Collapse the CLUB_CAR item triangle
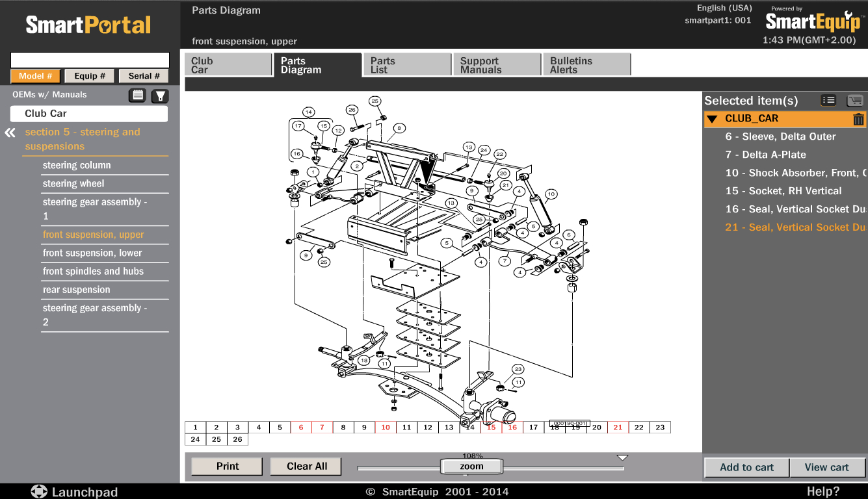This screenshot has width=868, height=499. click(x=713, y=120)
